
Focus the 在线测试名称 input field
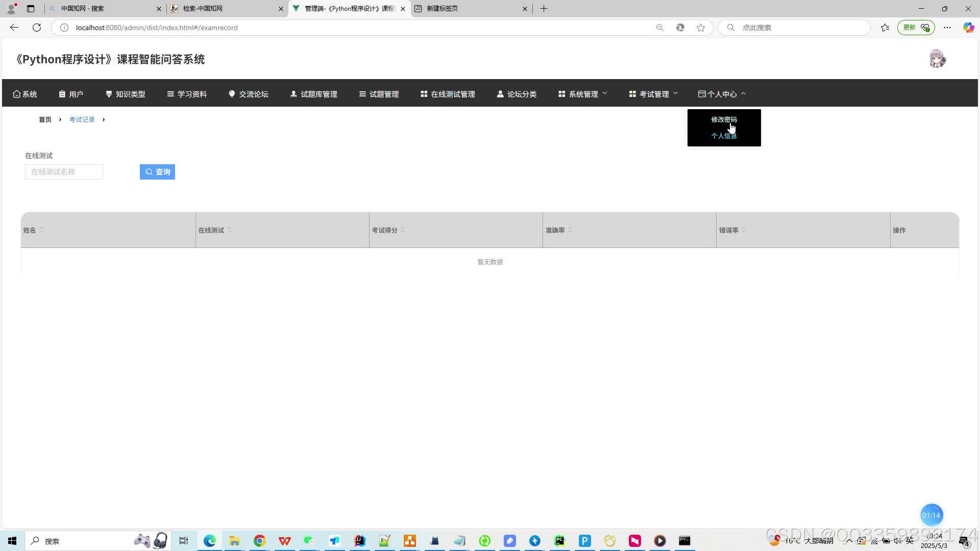64,172
